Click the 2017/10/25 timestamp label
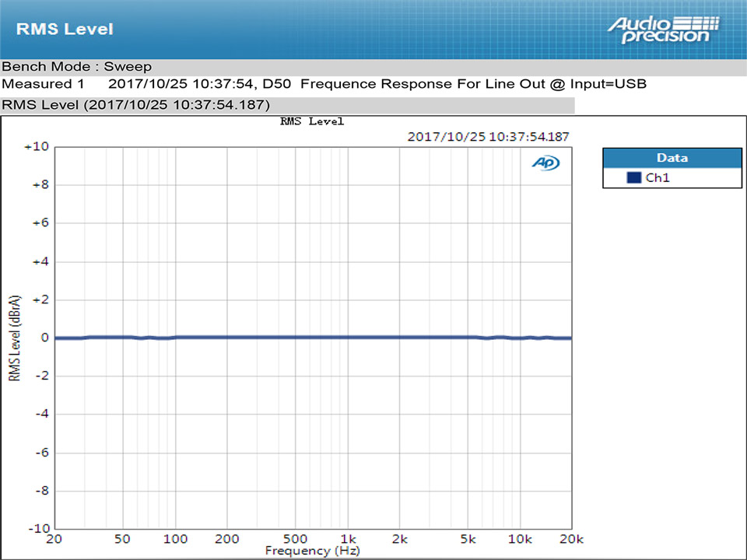Image resolution: width=747 pixels, height=560 pixels. [489, 136]
